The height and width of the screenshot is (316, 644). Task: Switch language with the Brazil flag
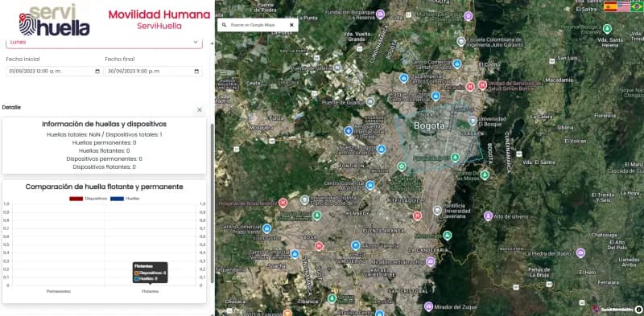[637, 6]
